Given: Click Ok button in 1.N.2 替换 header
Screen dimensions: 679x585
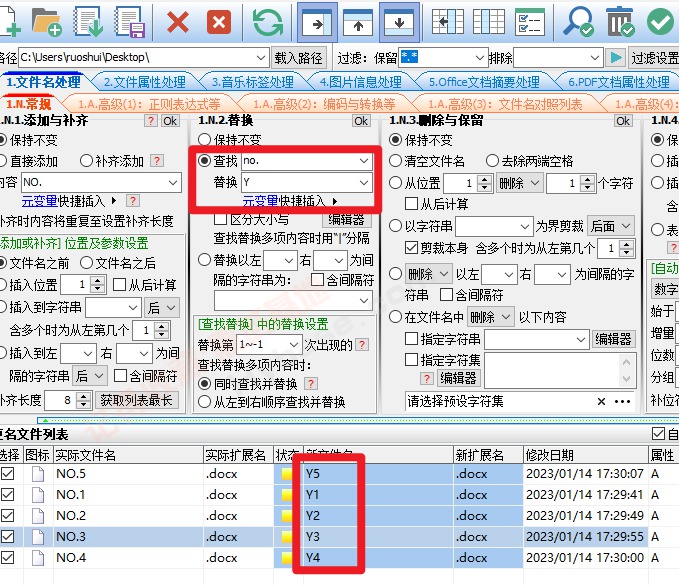Looking at the screenshot, I should point(361,121).
